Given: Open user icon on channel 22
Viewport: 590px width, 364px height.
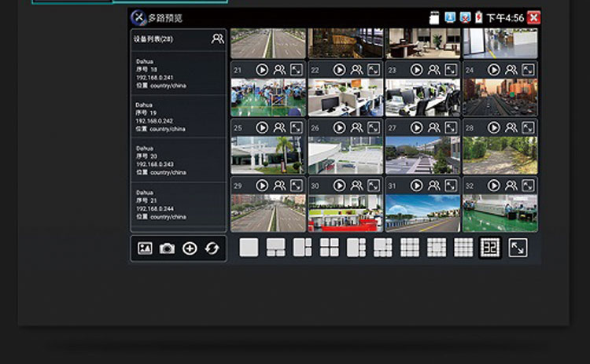Looking at the screenshot, I should 356,70.
